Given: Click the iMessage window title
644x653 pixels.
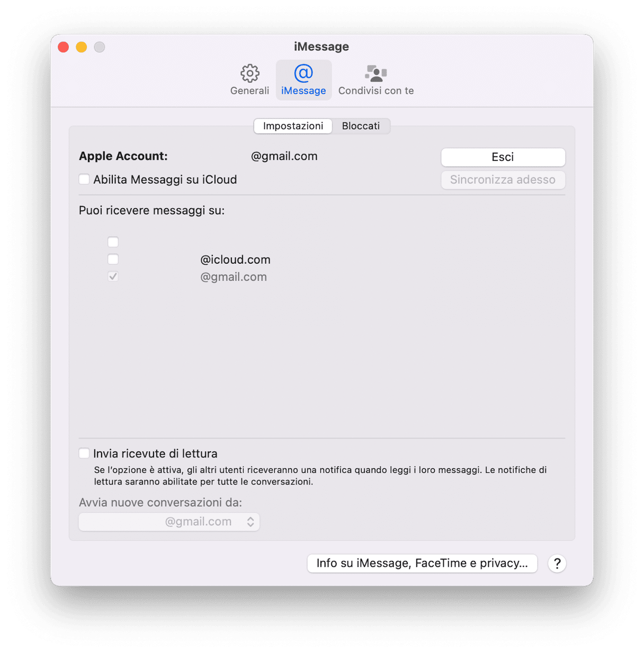Looking at the screenshot, I should (x=321, y=47).
